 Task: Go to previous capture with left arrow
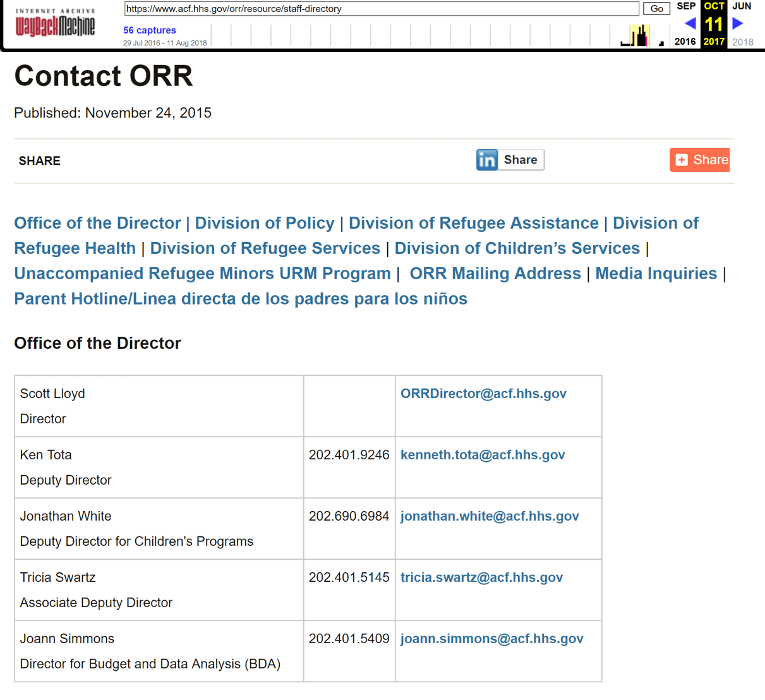click(x=690, y=23)
